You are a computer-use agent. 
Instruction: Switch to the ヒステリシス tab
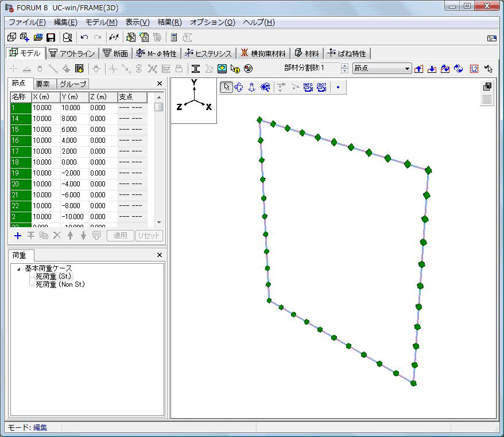[208, 54]
